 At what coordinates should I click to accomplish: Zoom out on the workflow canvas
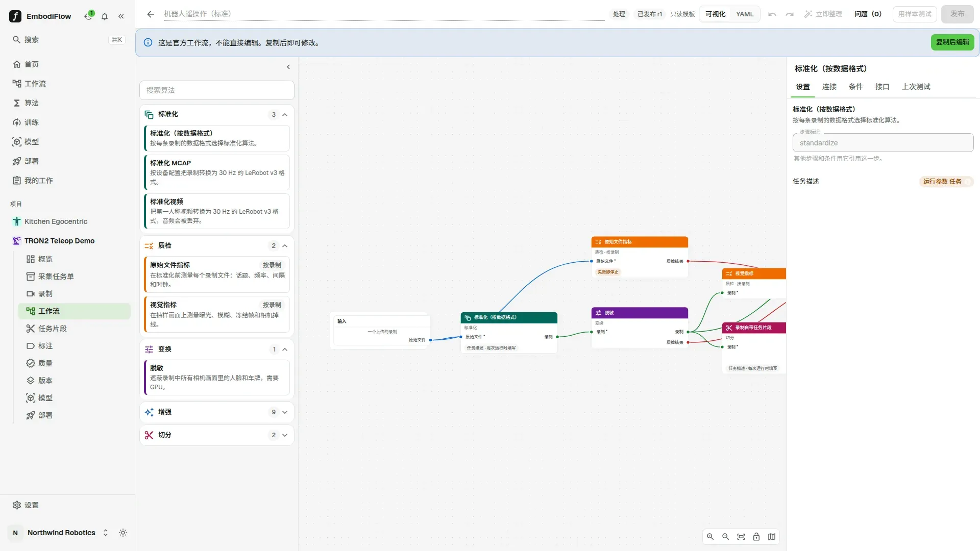click(725, 537)
